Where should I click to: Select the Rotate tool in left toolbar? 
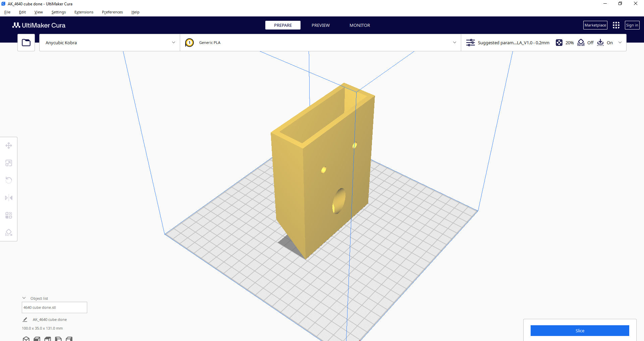[x=9, y=180]
